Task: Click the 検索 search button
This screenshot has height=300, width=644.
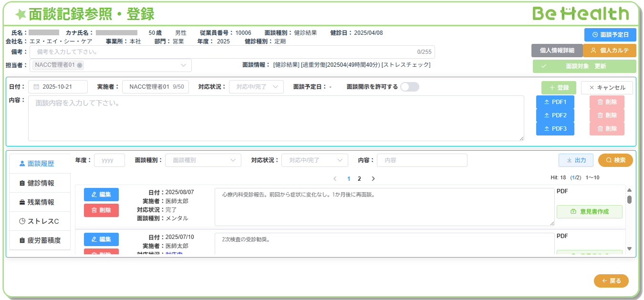Action: [615, 160]
